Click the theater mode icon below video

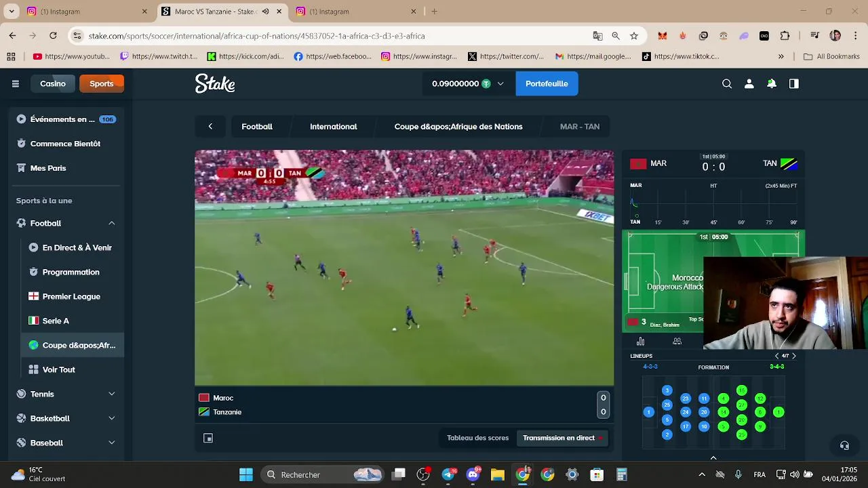coord(208,438)
